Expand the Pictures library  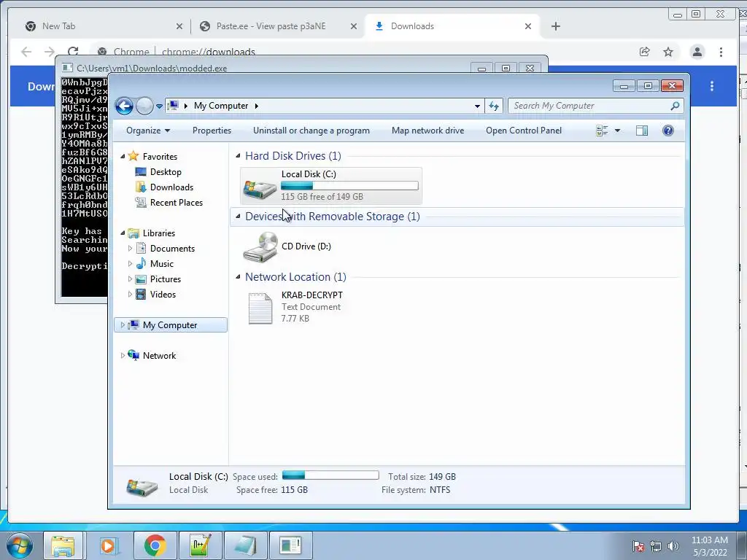pyautogui.click(x=130, y=279)
